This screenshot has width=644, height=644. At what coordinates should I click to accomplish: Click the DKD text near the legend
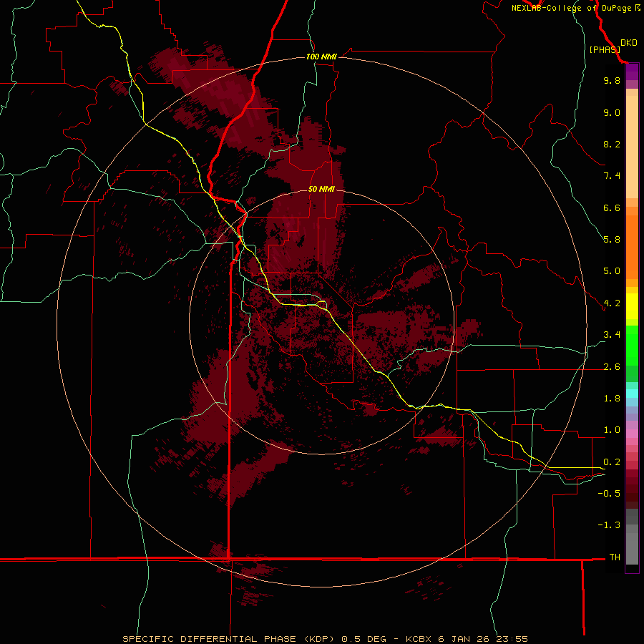pyautogui.click(x=629, y=43)
